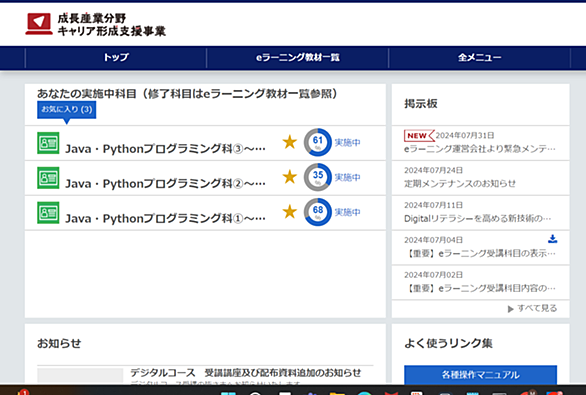The height and width of the screenshot is (395, 586).
Task: Click the triangle arrow beside すべて見る
Action: tap(511, 309)
